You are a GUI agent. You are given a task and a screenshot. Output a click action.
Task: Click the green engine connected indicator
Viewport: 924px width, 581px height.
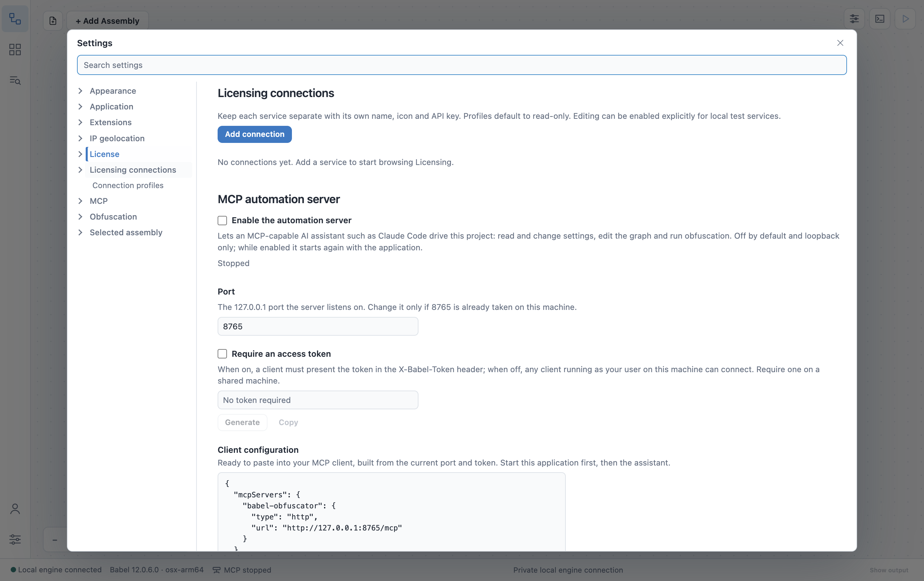pyautogui.click(x=13, y=570)
